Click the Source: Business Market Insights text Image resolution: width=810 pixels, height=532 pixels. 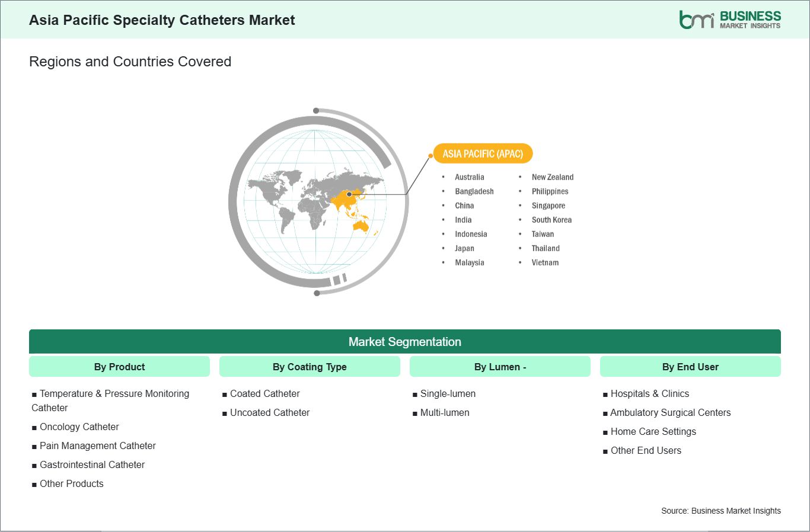[720, 511]
